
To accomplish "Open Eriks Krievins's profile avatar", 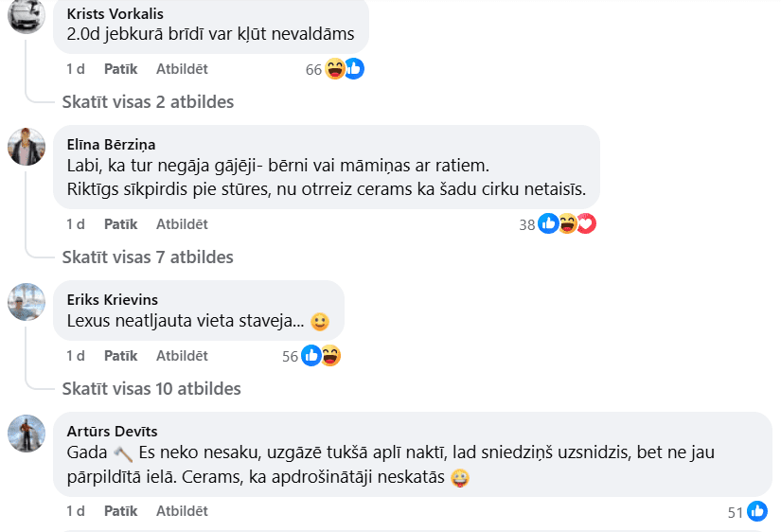I will (27, 302).
